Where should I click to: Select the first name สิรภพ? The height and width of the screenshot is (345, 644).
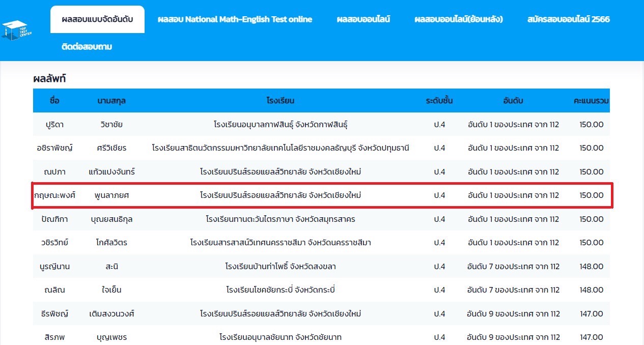point(54,337)
